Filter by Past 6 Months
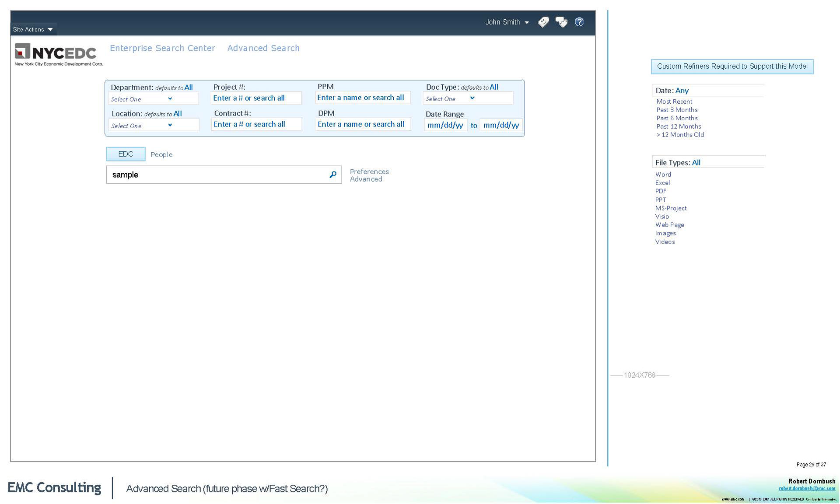 [x=677, y=118]
